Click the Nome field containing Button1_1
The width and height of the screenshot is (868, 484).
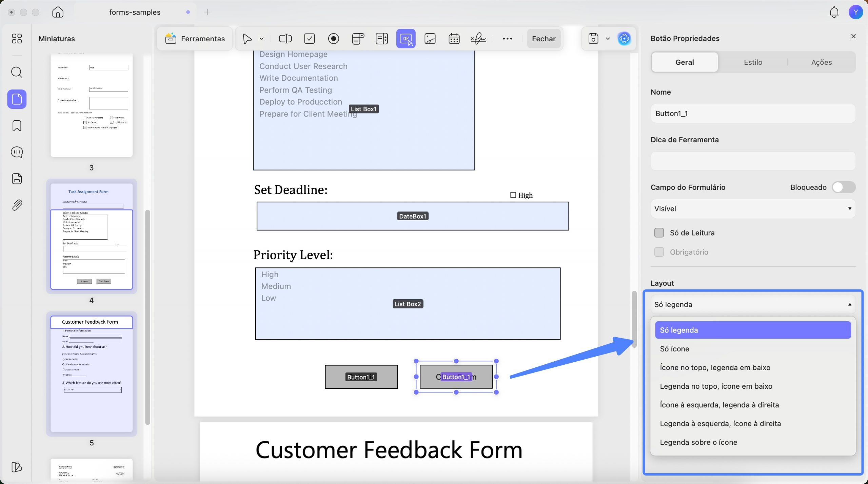tap(753, 114)
